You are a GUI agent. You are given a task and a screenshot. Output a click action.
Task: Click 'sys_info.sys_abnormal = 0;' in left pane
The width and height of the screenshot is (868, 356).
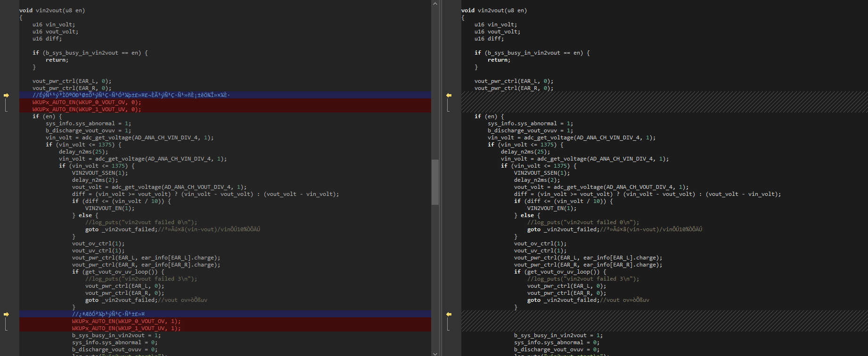click(115, 342)
